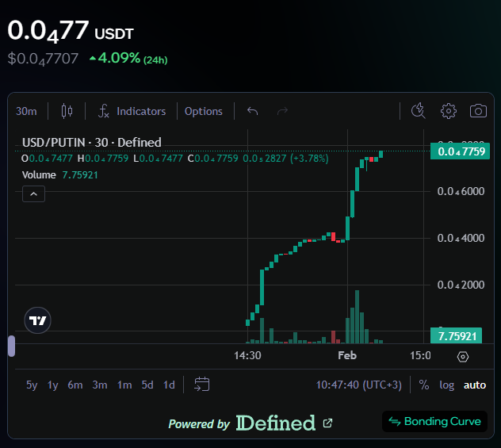The height and width of the screenshot is (448, 501).
Task: Click the open value O0.0₄7477
Action: [47, 159]
